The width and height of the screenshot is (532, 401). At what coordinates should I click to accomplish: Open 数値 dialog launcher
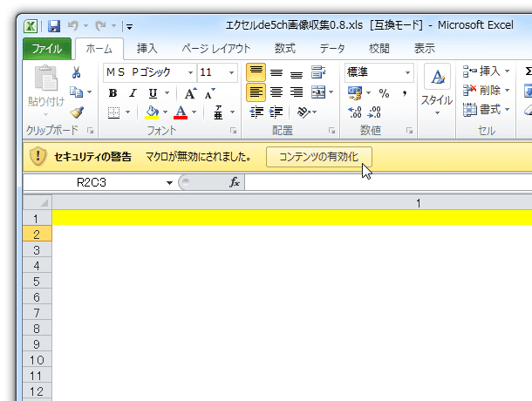point(410,131)
